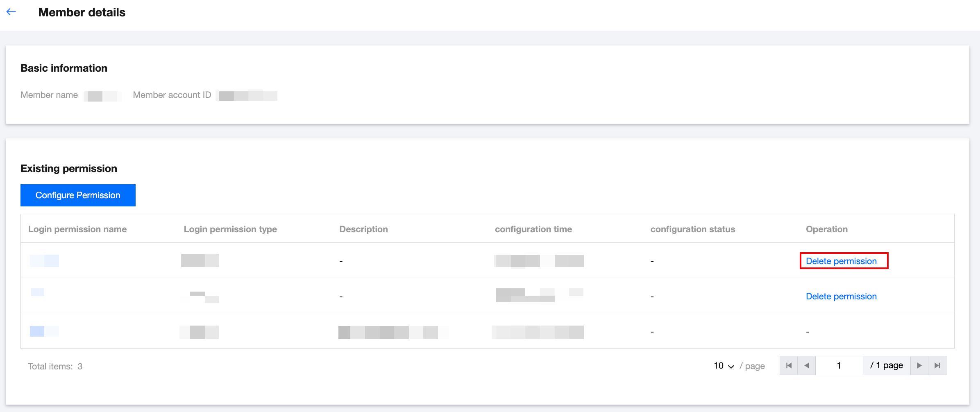
Task: Click the Configure Permission button
Action: tap(78, 195)
